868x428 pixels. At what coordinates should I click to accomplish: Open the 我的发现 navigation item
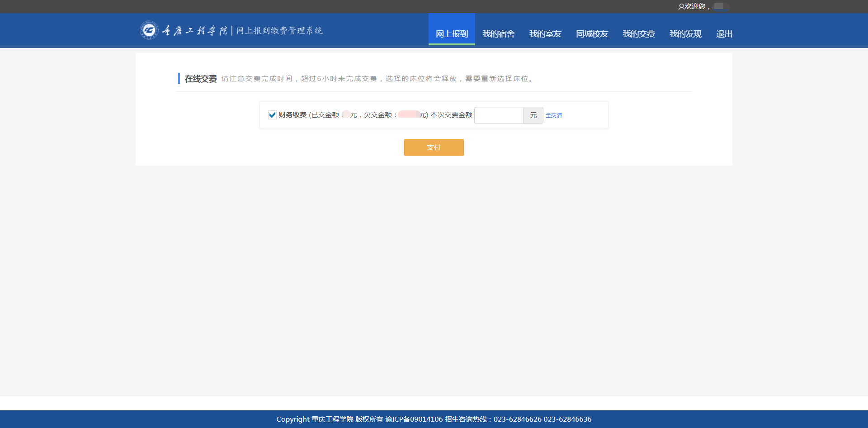685,33
